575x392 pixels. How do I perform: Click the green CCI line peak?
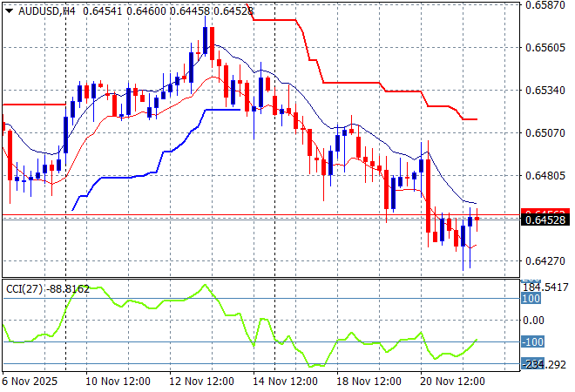(206, 285)
